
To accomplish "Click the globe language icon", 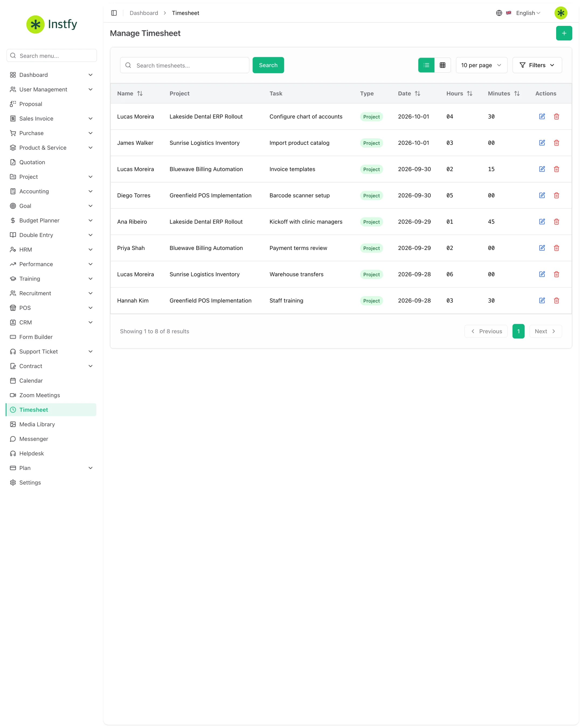I will (499, 13).
